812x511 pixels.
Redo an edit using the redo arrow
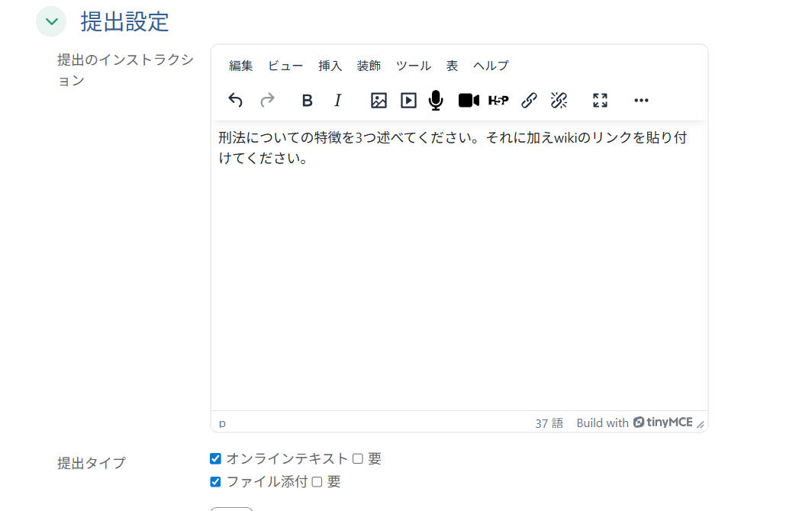(x=266, y=100)
